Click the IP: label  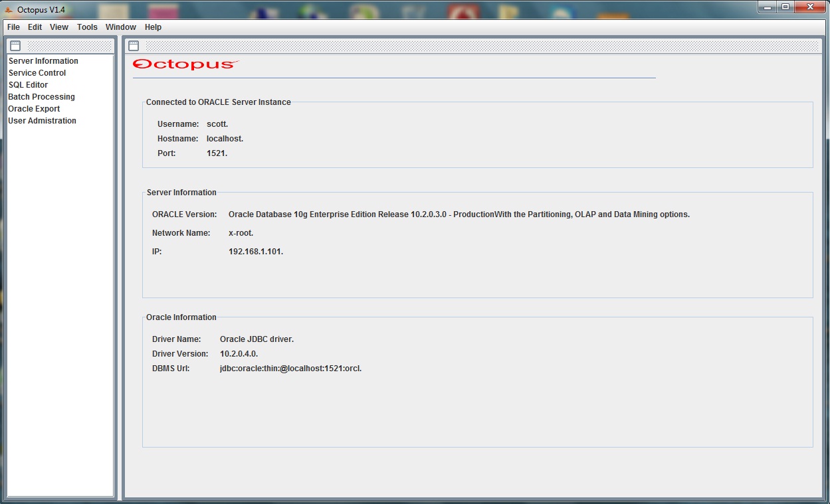pos(157,252)
